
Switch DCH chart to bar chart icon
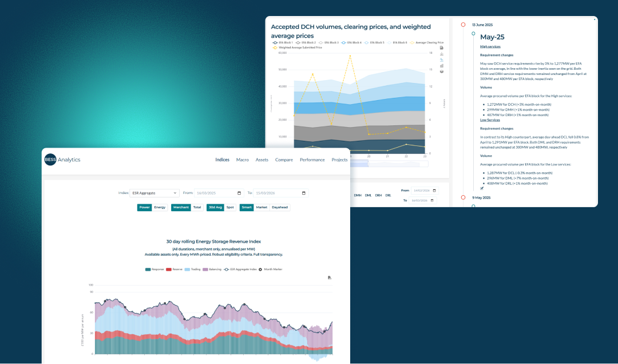pos(441,66)
